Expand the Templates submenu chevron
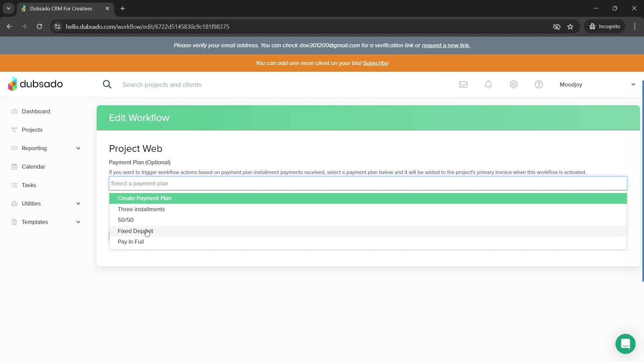 tap(78, 222)
